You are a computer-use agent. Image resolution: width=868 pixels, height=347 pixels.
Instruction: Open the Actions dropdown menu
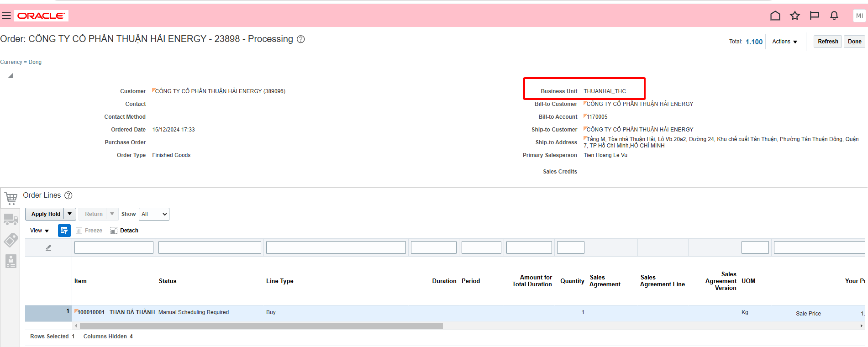tap(784, 42)
